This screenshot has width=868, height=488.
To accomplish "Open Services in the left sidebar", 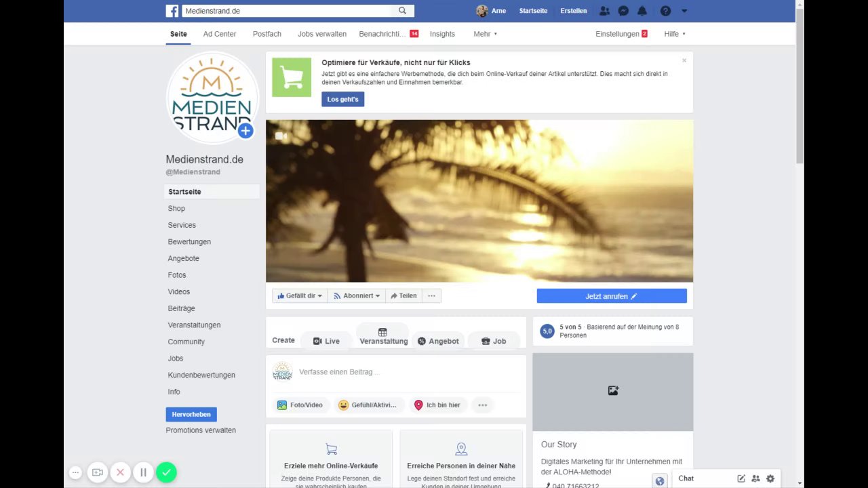I will [x=182, y=225].
